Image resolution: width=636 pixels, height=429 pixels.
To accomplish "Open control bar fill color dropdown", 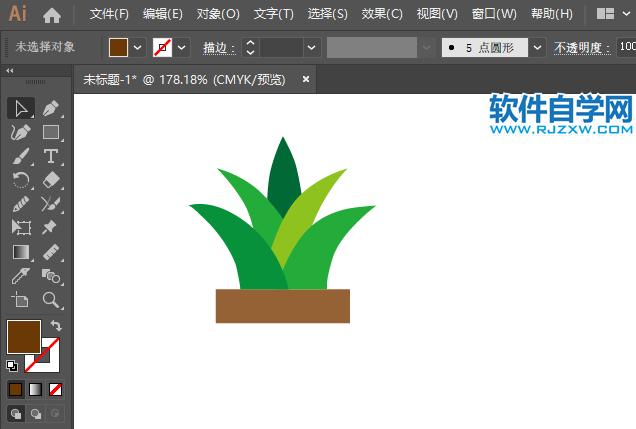I will coord(138,47).
